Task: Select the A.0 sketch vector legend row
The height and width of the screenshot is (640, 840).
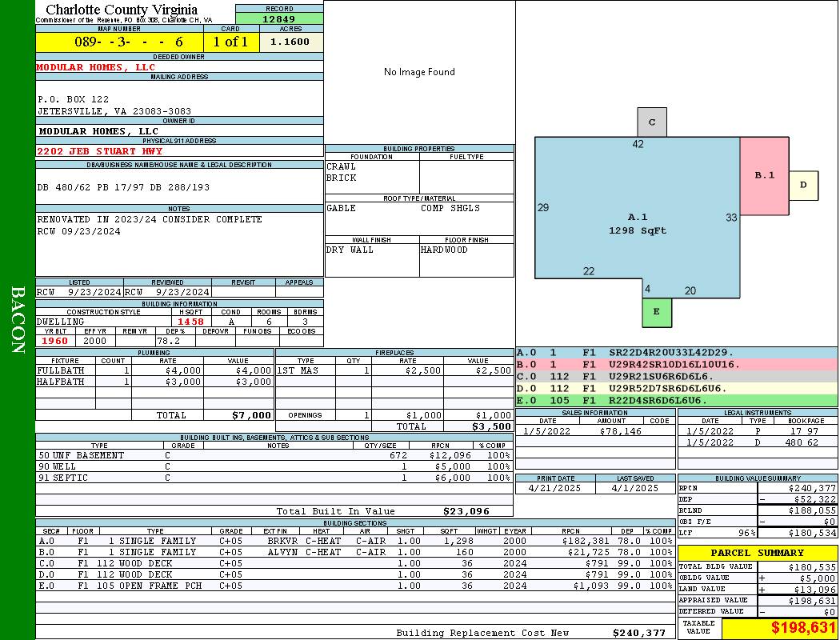Action: click(676, 352)
